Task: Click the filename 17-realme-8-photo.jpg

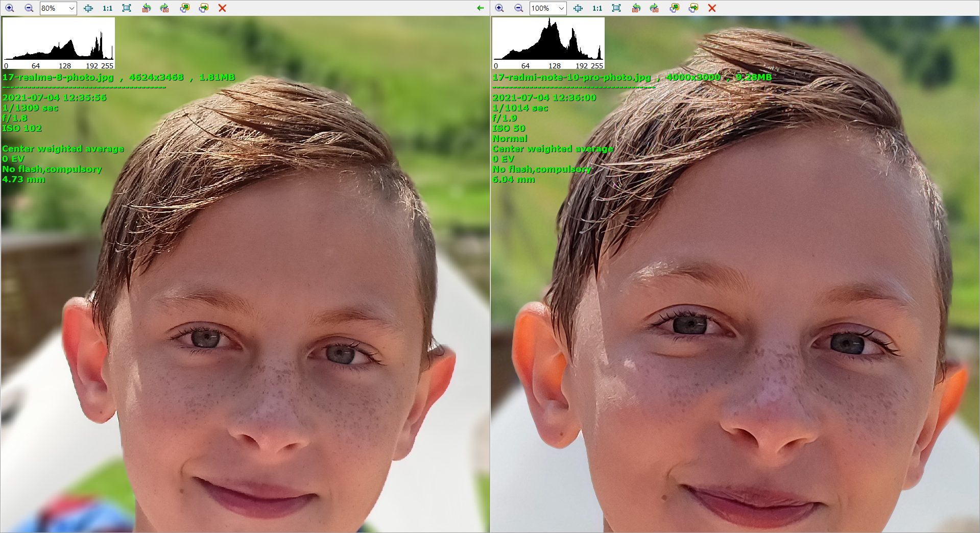Action: coord(58,77)
